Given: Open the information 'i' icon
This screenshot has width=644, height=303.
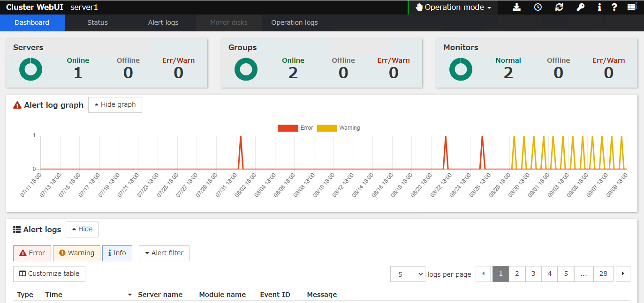Looking at the screenshot, I should pos(599,7).
